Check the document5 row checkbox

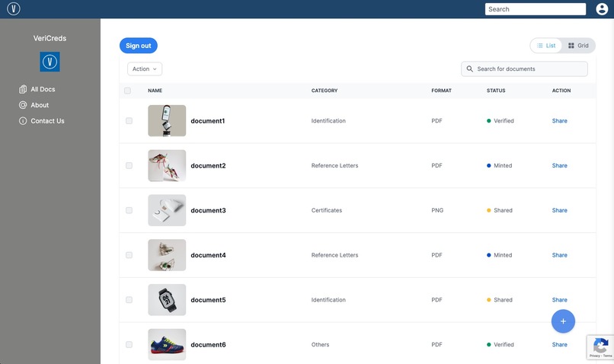(129, 300)
